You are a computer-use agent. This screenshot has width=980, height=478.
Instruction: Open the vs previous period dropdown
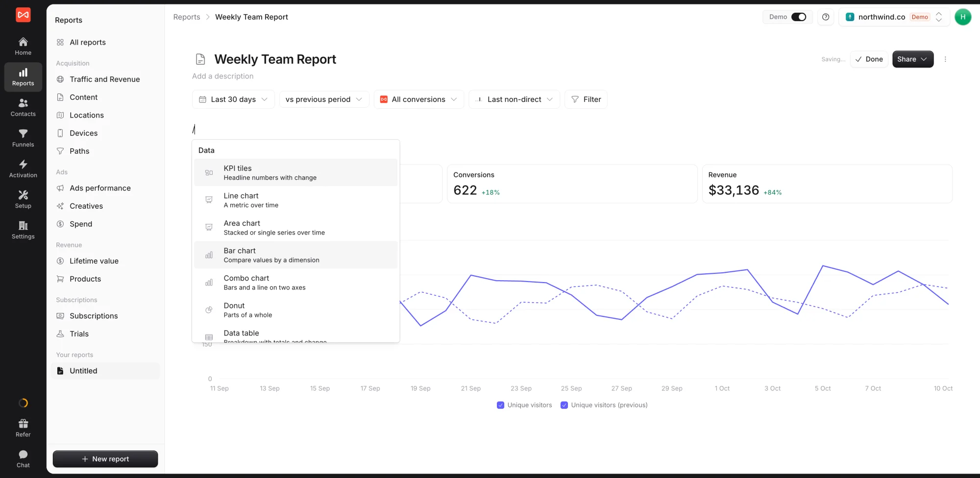pyautogui.click(x=324, y=99)
